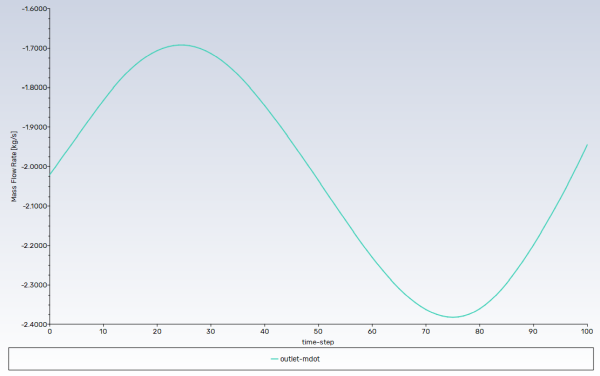Viewport: 600px width, 376px height.
Task: Click the x-axis label 100
Action: (587, 332)
